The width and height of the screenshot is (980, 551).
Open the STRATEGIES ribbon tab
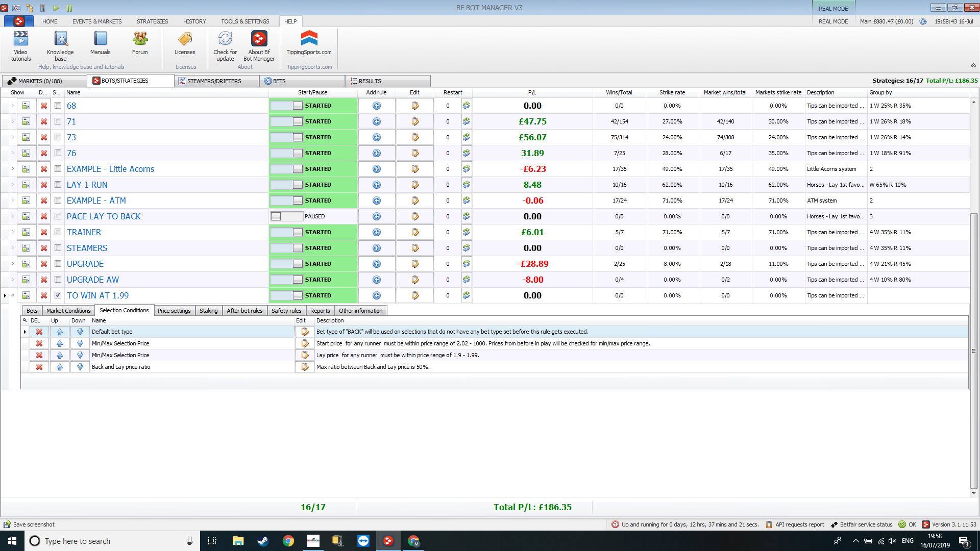(x=152, y=21)
